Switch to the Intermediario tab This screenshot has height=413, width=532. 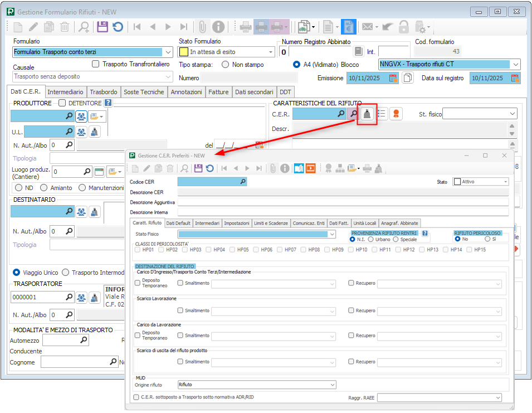click(x=65, y=92)
